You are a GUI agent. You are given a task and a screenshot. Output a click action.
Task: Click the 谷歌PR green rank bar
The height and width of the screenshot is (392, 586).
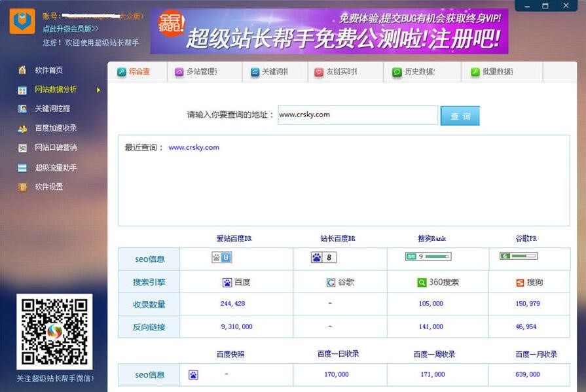point(519,256)
